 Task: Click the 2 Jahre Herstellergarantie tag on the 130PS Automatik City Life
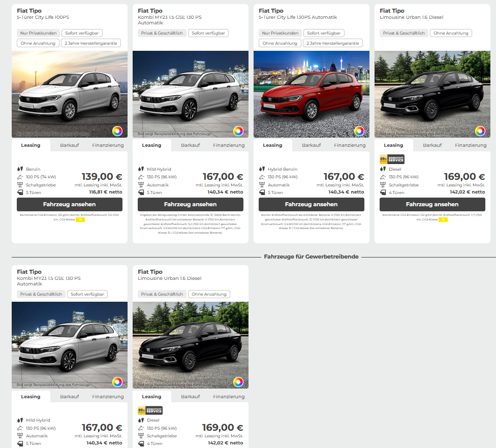333,43
